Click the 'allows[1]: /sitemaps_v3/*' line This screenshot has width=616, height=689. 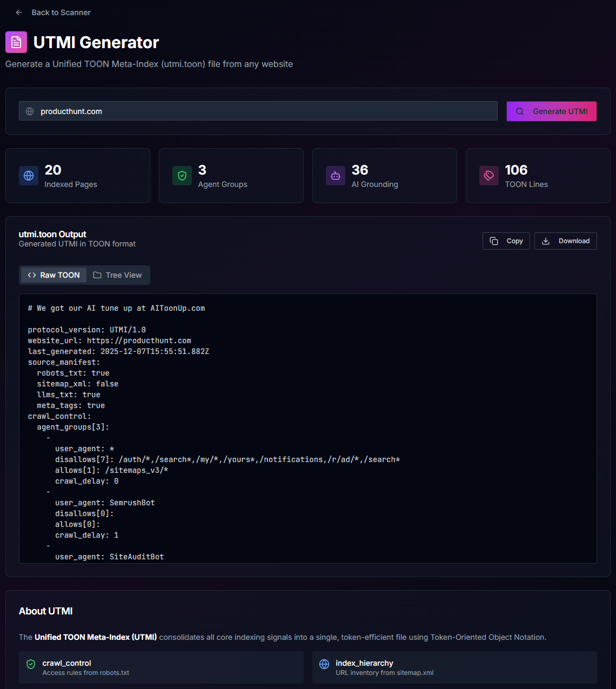(x=112, y=470)
